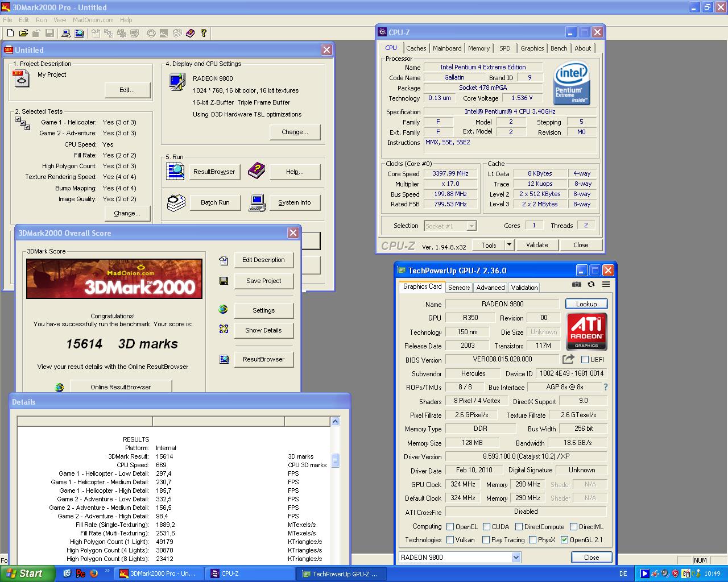Click the 10:49 taskbar clock

click(712, 574)
